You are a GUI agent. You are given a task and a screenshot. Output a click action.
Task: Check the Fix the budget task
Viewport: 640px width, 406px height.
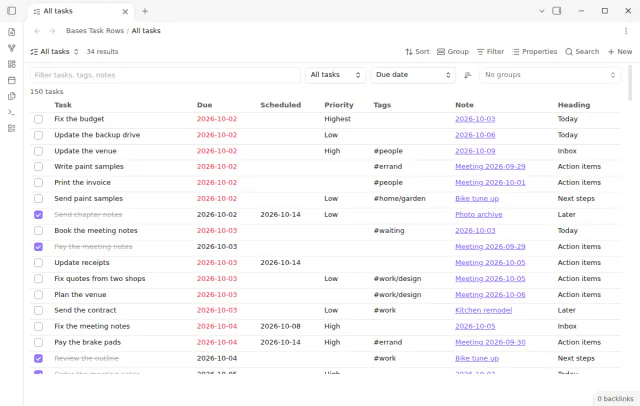click(38, 119)
